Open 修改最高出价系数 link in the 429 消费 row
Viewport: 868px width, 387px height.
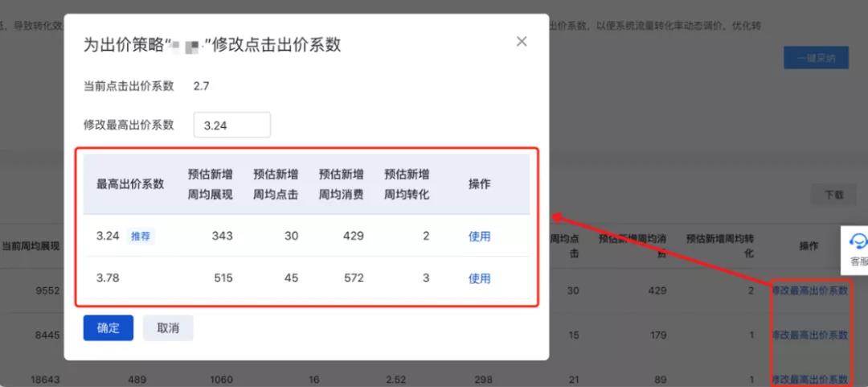(x=809, y=290)
